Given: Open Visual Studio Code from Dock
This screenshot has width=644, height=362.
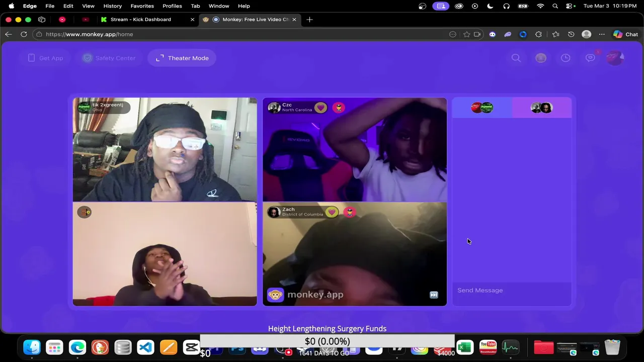Looking at the screenshot, I should pyautogui.click(x=145, y=347).
